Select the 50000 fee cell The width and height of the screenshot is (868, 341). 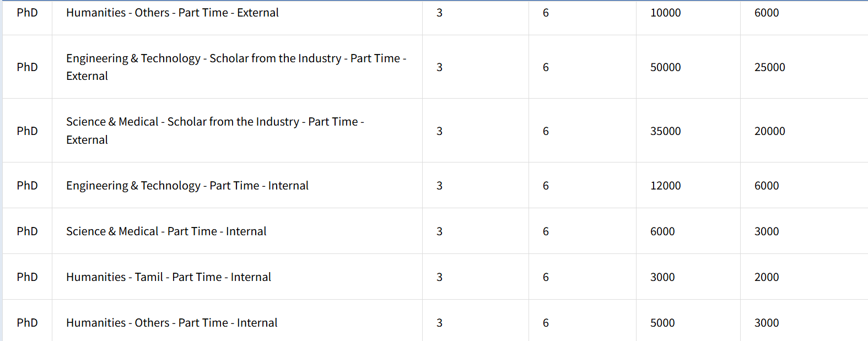point(665,67)
